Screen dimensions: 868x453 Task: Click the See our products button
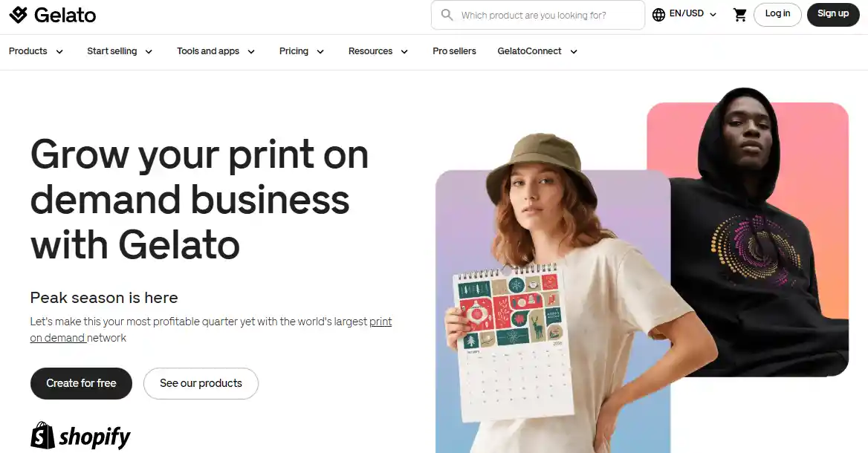coord(201,383)
